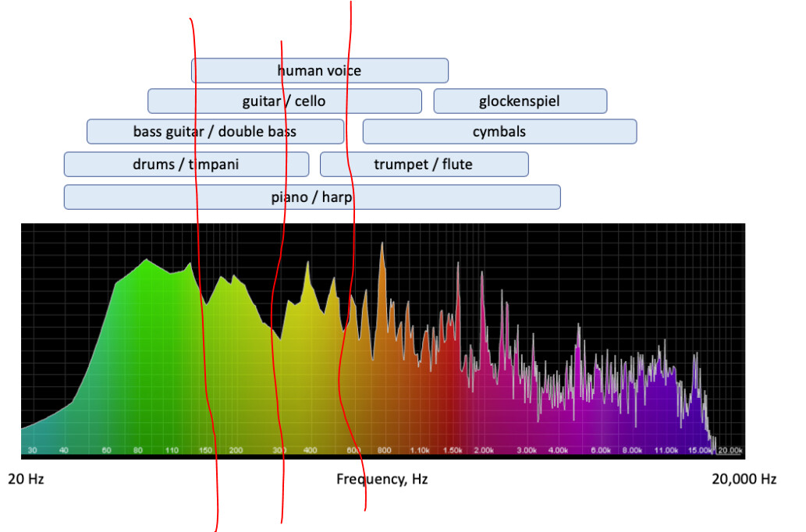This screenshot has height=532, width=806.
Task: Click the 'trumpet / flute' range box
Action: point(424,165)
